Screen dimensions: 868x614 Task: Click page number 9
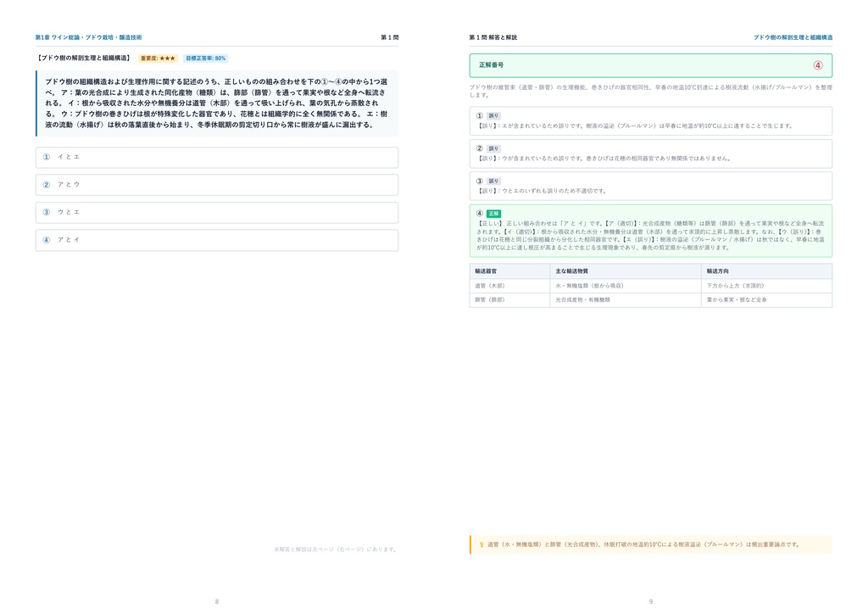(x=651, y=601)
